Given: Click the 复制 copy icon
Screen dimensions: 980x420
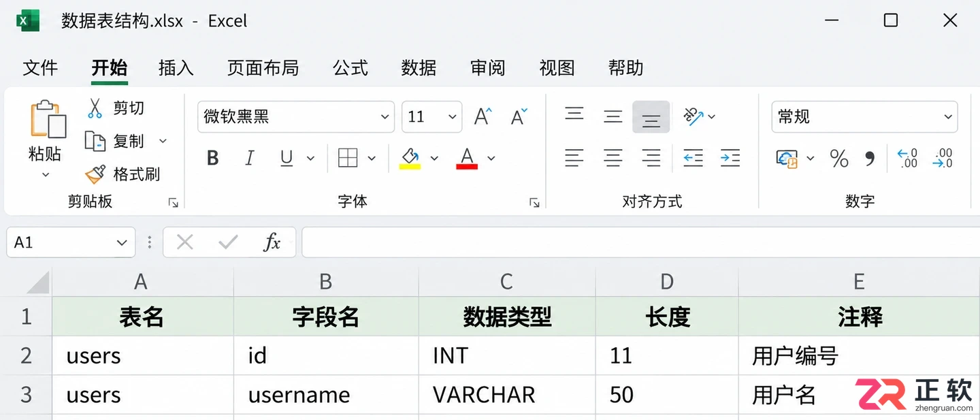Looking at the screenshot, I should pyautogui.click(x=95, y=141).
